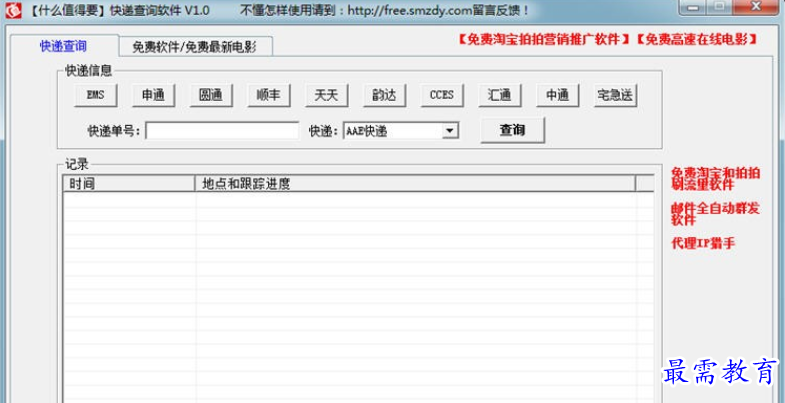Viewport: 785px width, 403px height.
Task: Pick the 顺丰 courier button
Action: 269,95
